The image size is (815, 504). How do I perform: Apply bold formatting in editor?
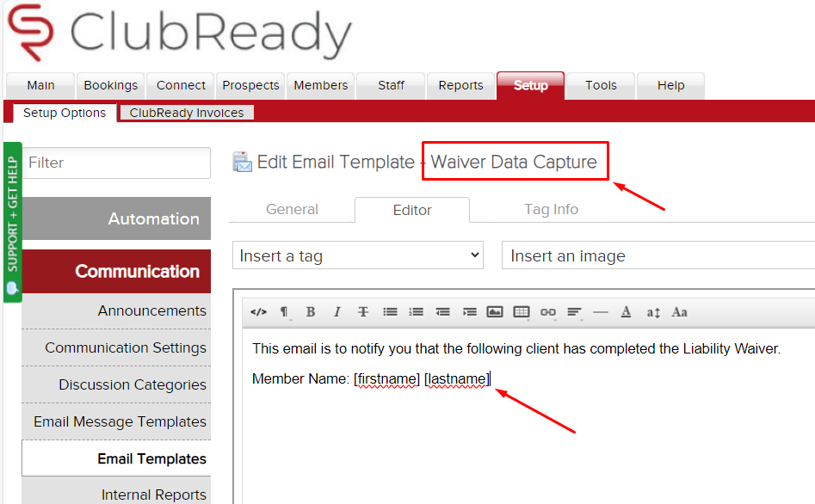[311, 311]
